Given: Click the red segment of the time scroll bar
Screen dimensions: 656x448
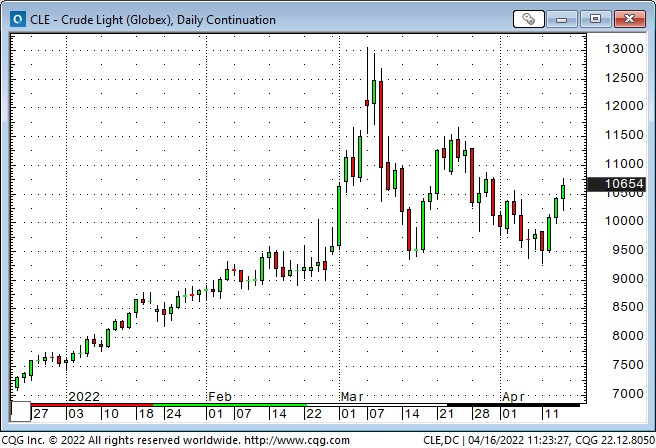Looking at the screenshot, I should tap(92, 405).
